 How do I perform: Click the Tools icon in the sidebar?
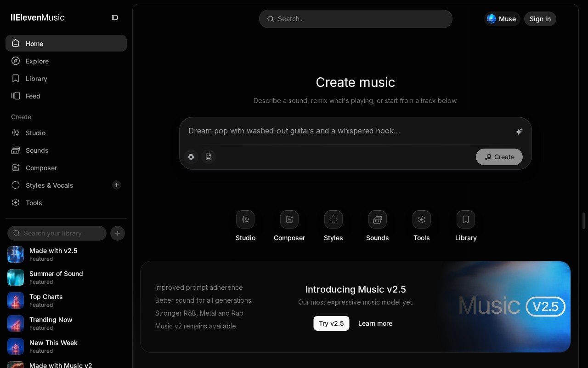[x=16, y=202]
